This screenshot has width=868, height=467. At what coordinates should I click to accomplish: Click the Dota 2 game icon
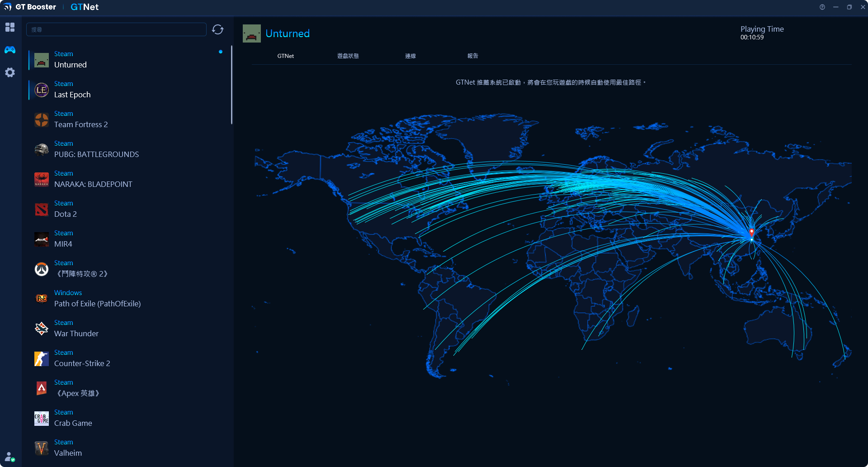pos(42,210)
